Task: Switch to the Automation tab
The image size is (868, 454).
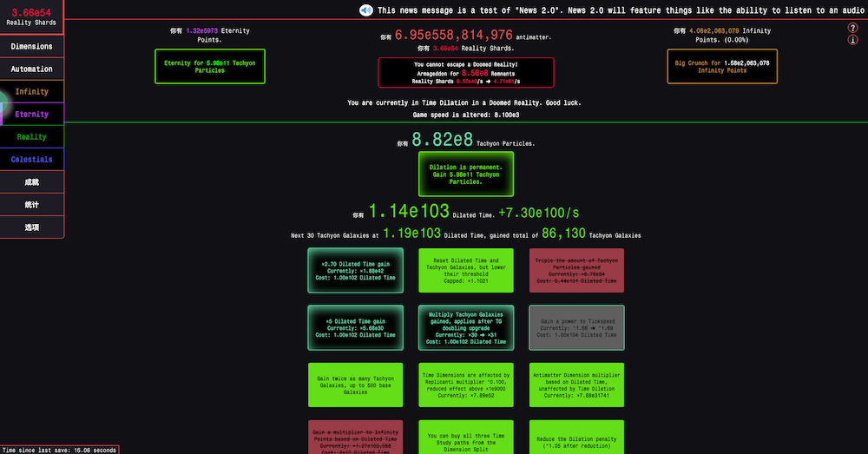Action: 32,69
